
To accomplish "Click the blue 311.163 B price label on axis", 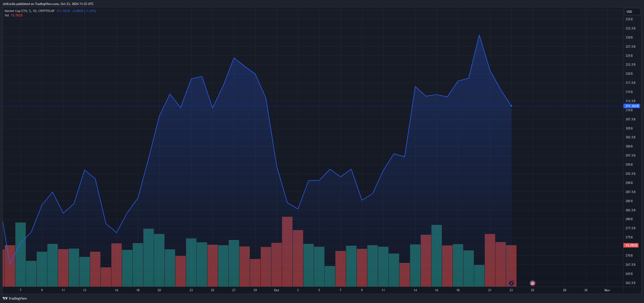I will pos(632,106).
